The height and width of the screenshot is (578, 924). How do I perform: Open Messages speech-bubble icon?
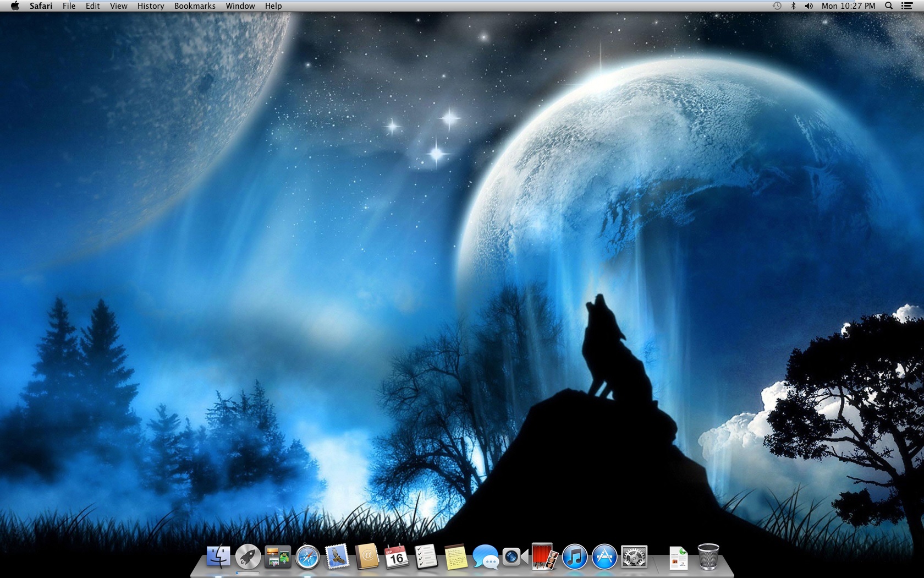[486, 557]
